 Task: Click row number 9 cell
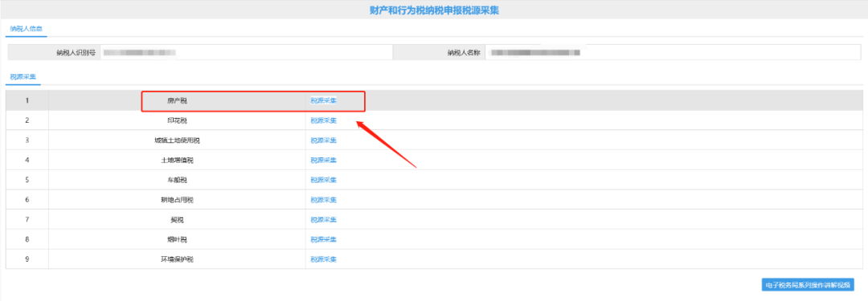[x=27, y=259]
